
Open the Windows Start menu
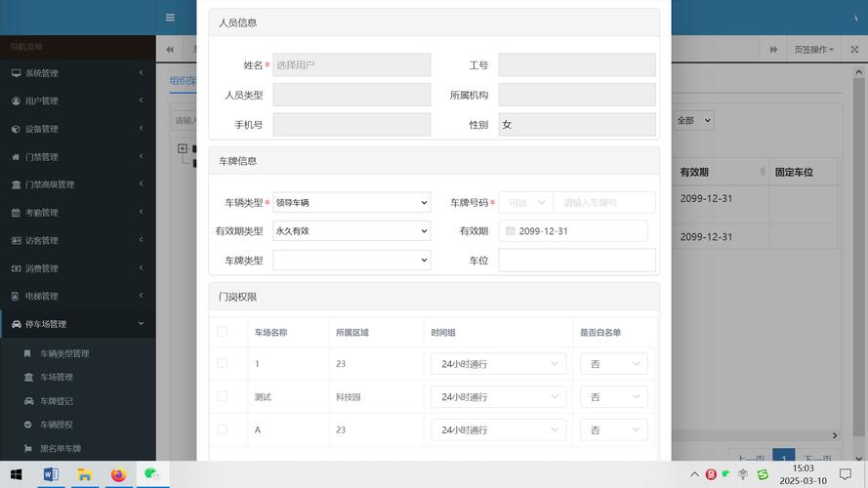(16, 474)
